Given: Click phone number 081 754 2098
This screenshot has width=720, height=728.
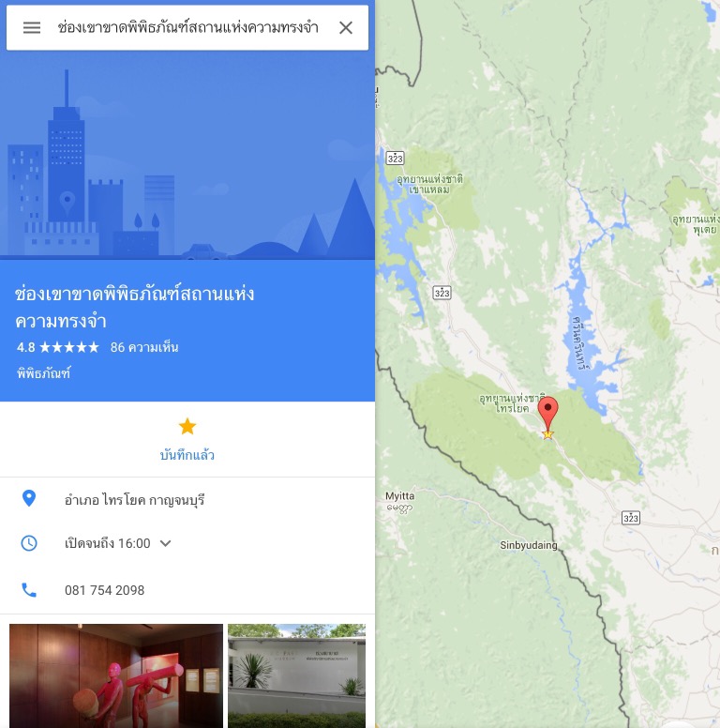Looking at the screenshot, I should (104, 590).
